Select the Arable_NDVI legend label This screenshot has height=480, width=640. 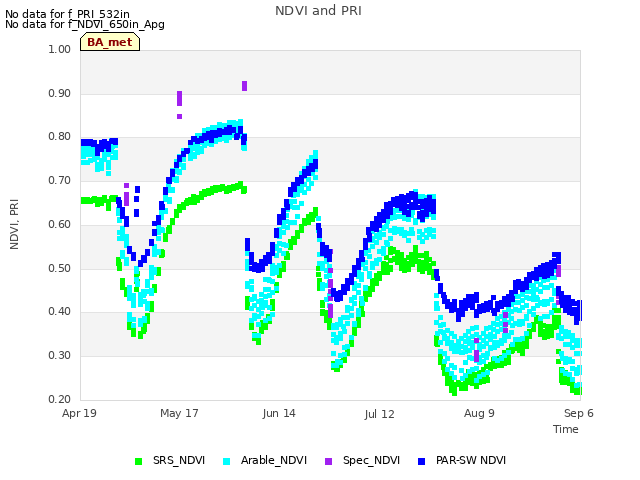coord(273,460)
